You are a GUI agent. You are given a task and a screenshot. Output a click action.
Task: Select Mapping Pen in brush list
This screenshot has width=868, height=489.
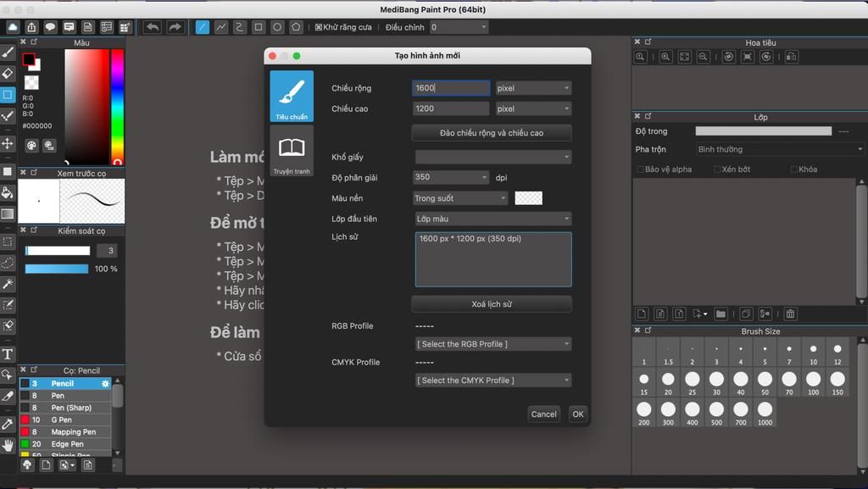[65, 432]
